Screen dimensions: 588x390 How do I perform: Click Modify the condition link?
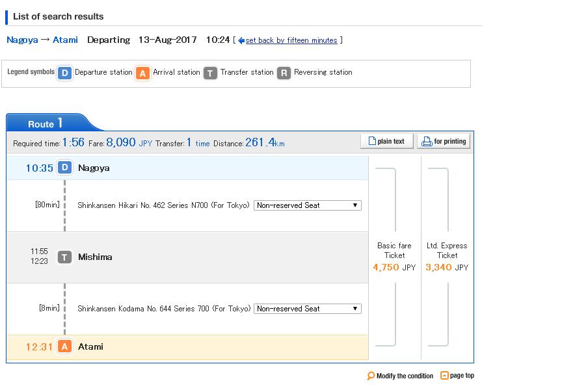tap(405, 376)
